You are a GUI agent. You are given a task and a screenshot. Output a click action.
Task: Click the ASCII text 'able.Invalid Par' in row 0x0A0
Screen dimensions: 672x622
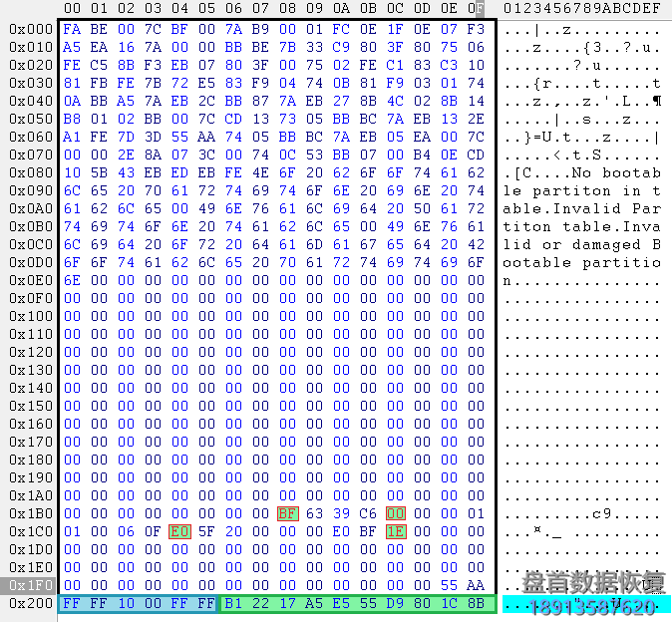581,208
